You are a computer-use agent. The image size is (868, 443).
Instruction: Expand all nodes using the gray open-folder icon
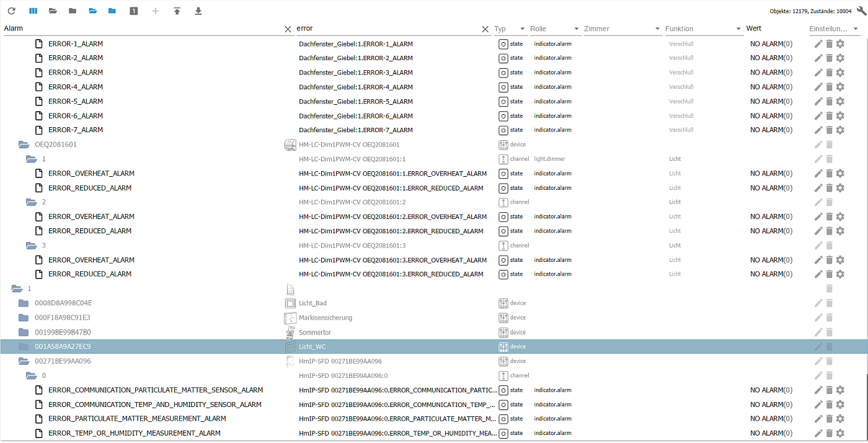click(x=53, y=11)
